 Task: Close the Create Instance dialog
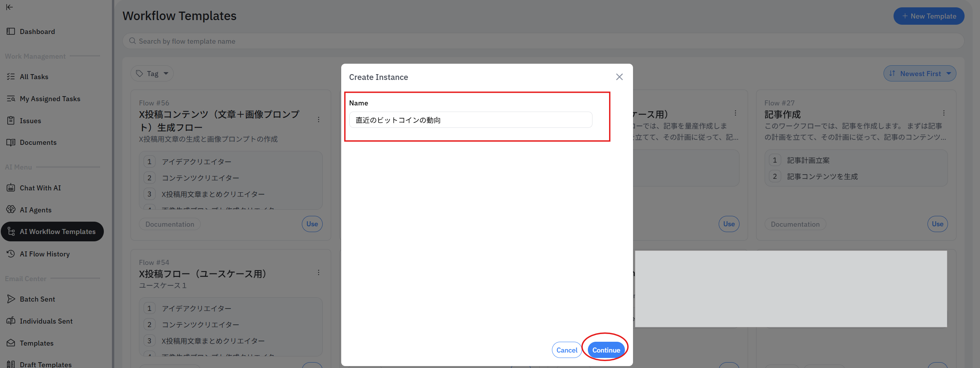tap(619, 77)
